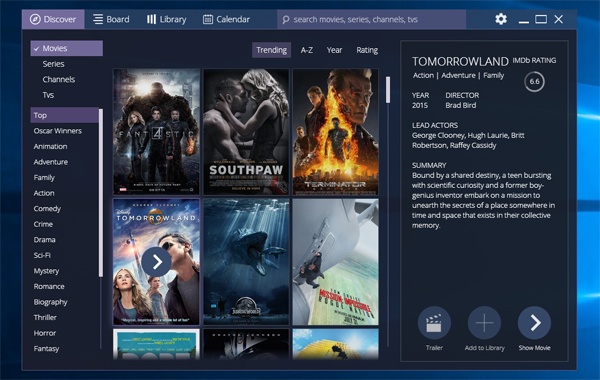
Task: Choose the Sci-Fi genre filter
Action: 42,255
